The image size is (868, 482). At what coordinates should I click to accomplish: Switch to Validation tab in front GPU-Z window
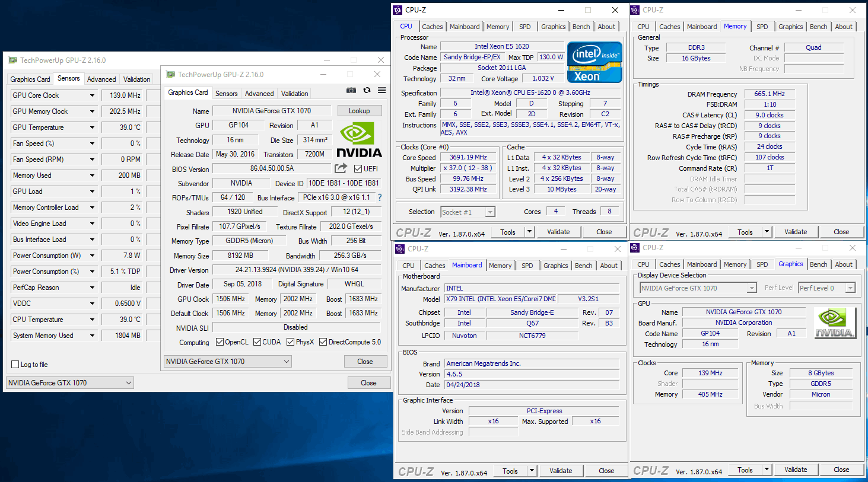click(294, 94)
